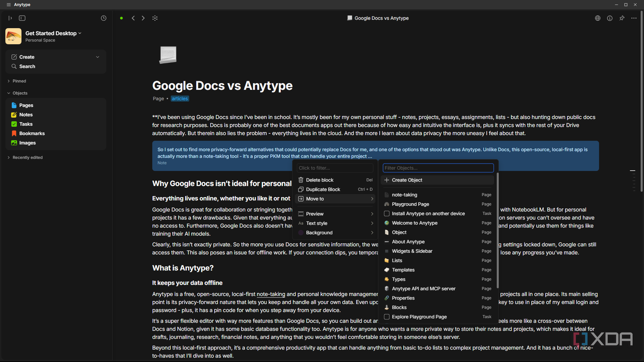Go back with the left arrow

[133, 18]
